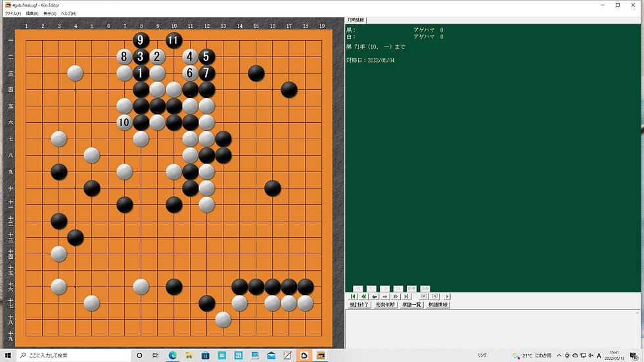Open File Explorer from the taskbar

point(189,355)
